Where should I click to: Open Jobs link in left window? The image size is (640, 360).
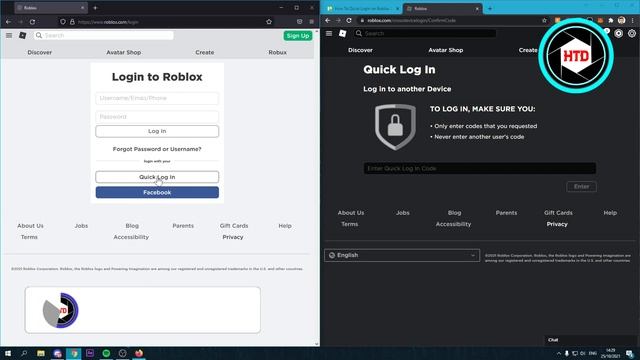tap(81, 226)
